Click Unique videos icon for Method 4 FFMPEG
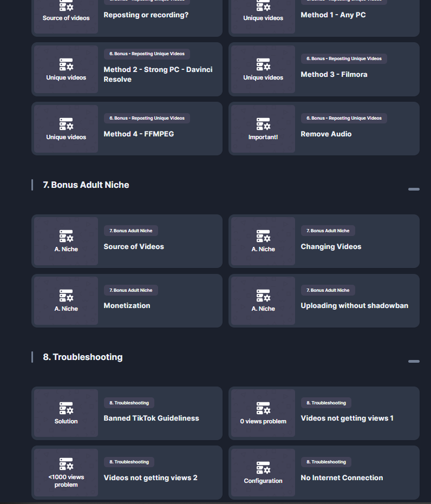 coord(66,124)
